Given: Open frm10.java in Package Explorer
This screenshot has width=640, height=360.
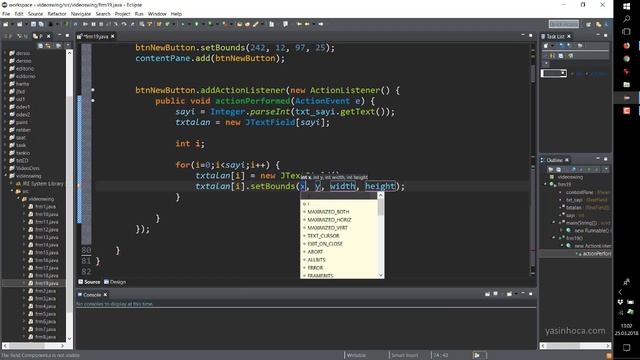Looking at the screenshot, I should pos(47,214).
